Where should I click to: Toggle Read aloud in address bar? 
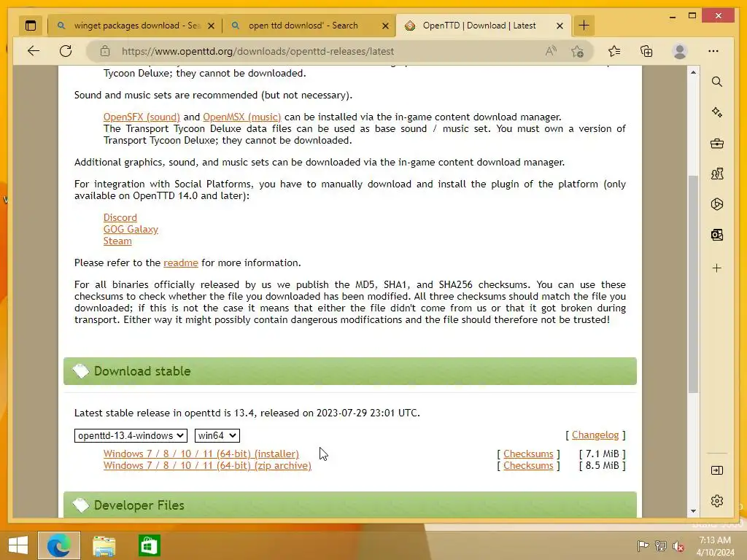551,51
